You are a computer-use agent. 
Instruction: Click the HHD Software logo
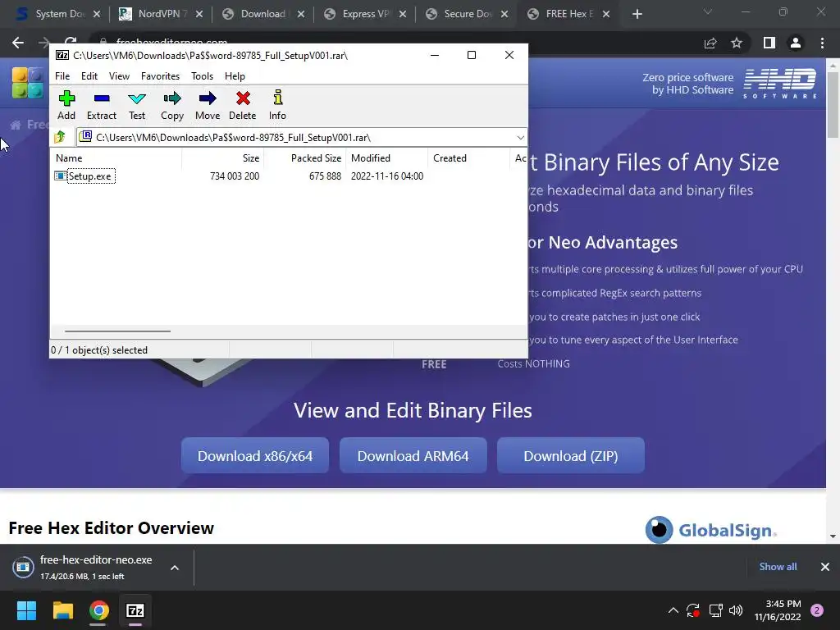click(780, 83)
